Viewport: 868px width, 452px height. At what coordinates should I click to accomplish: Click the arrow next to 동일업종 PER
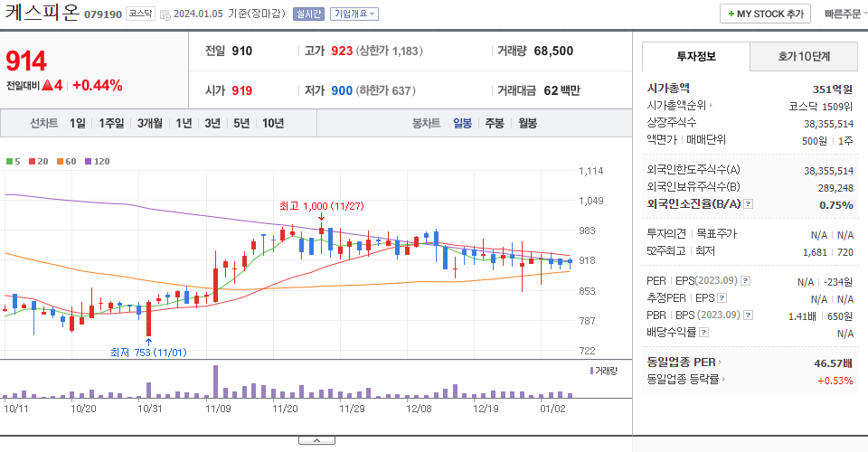click(721, 363)
